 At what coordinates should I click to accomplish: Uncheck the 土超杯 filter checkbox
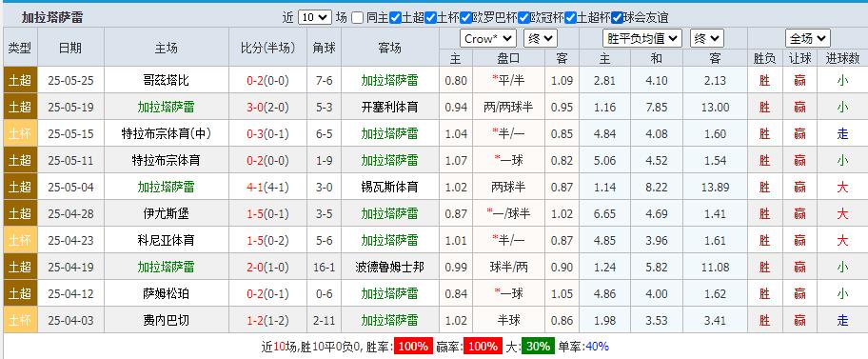(x=570, y=18)
